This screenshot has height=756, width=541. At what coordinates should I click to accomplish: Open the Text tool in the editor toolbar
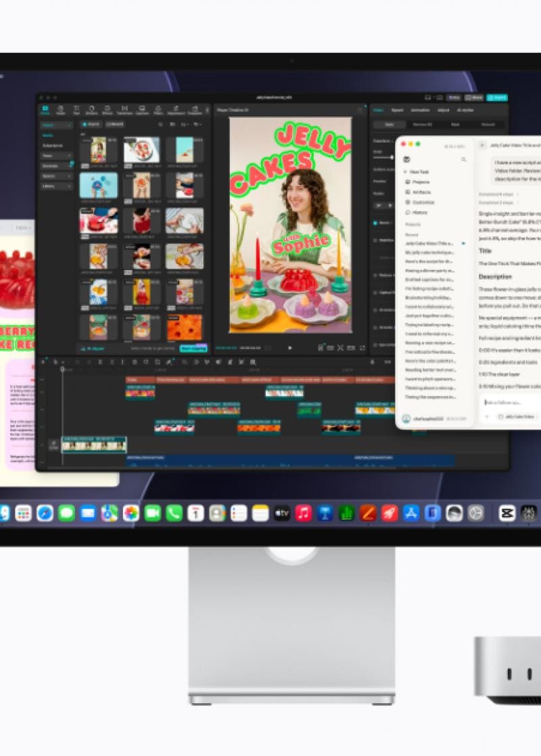[x=76, y=110]
